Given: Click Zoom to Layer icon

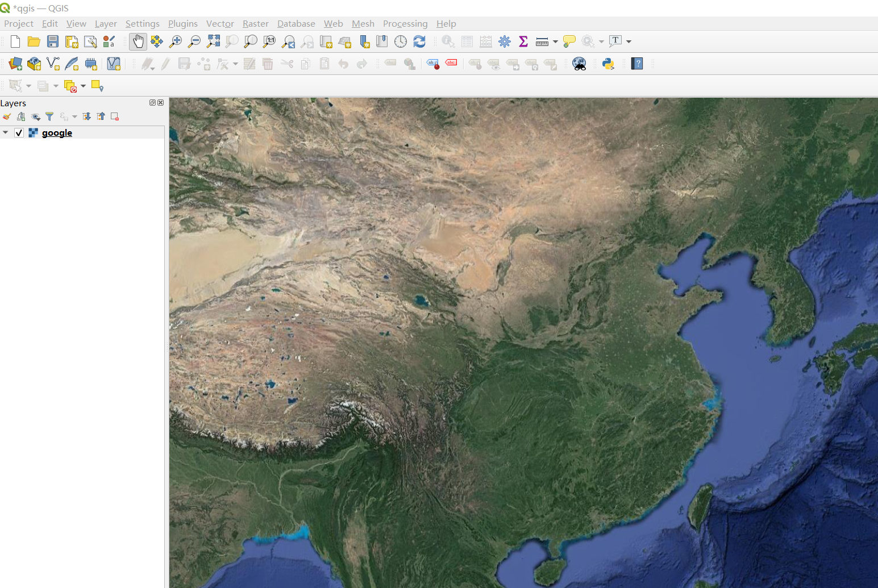Looking at the screenshot, I should click(x=251, y=41).
